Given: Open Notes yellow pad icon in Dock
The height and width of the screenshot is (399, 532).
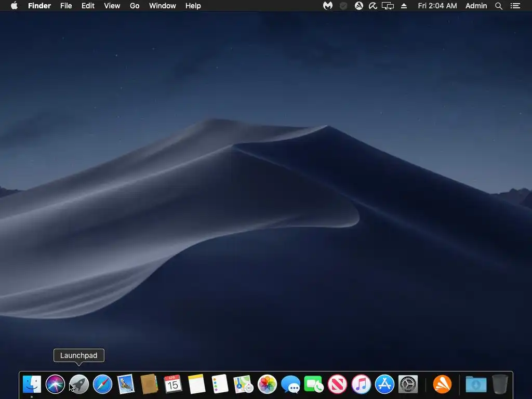Looking at the screenshot, I should [196, 384].
